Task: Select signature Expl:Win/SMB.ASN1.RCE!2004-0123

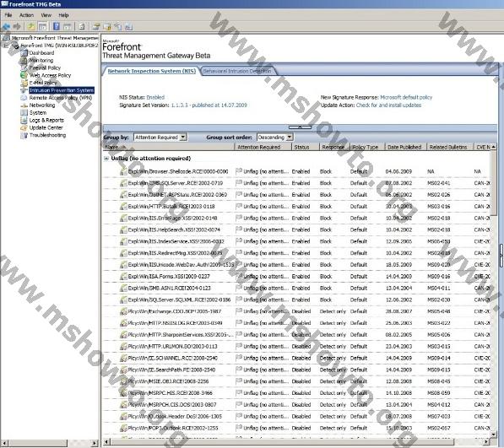Action: tap(169, 288)
